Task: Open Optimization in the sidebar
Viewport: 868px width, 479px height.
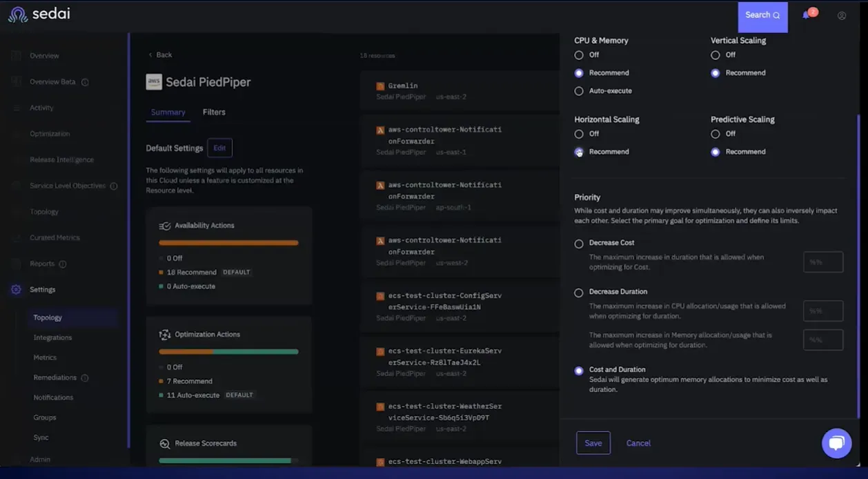Action: [50, 134]
